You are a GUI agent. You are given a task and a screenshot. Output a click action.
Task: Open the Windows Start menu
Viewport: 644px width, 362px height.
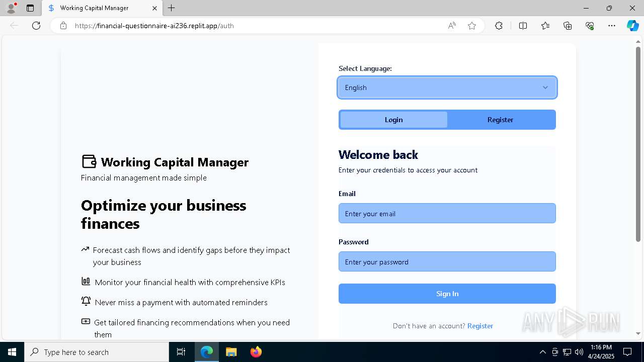tap(12, 352)
